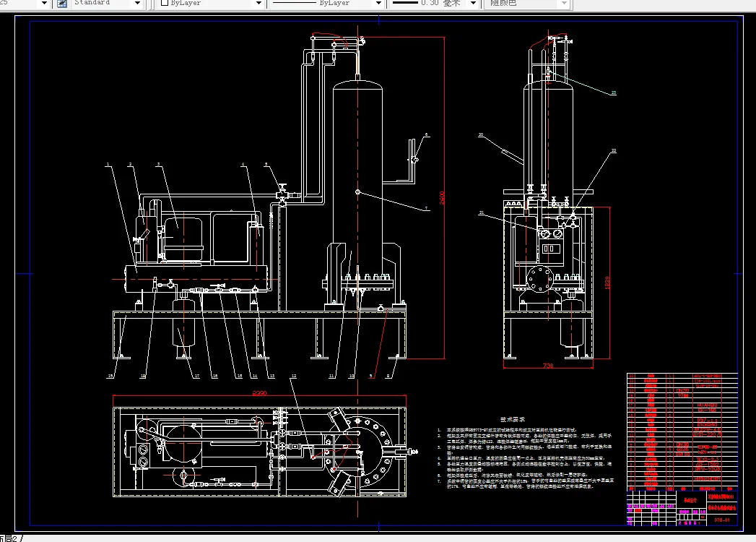
Task: Click the 技术要求 heading text
Action: (x=513, y=419)
